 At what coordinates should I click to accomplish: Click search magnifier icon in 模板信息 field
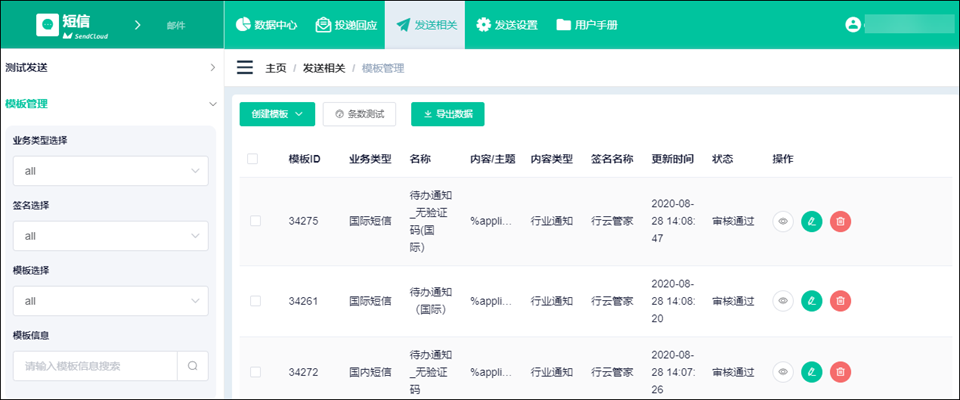[x=192, y=366]
